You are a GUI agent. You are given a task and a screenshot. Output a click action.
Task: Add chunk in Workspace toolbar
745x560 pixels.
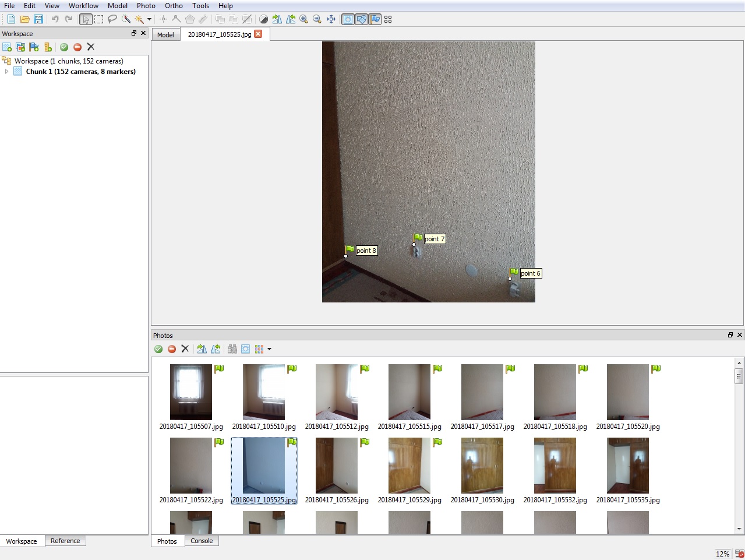click(7, 47)
